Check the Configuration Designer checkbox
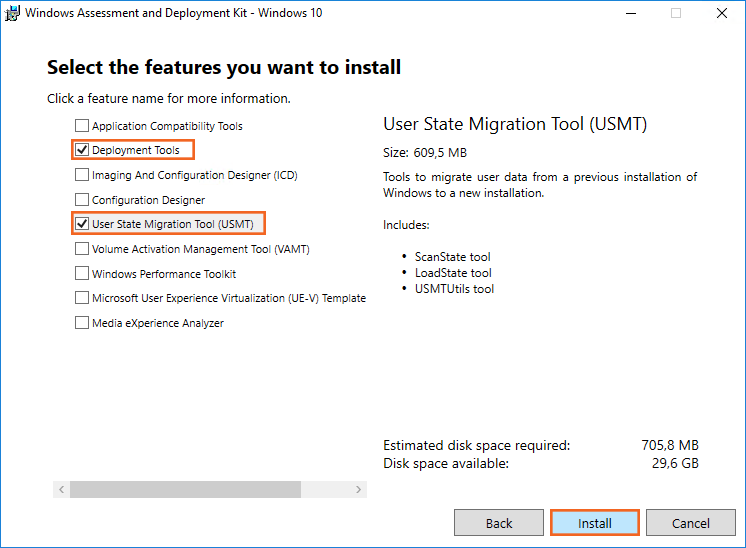This screenshot has width=746, height=548. point(82,200)
